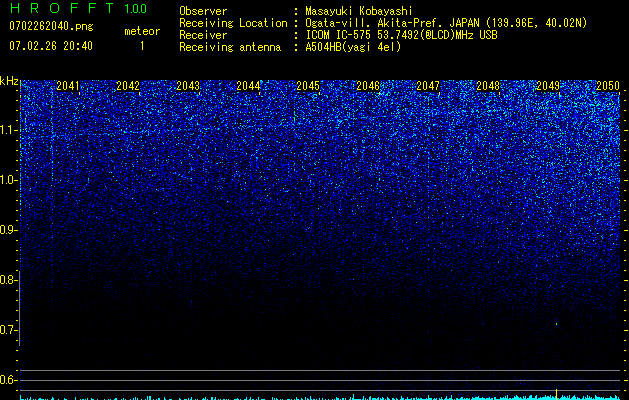Click the Receiving Location Ogata-vill. text

point(339,23)
